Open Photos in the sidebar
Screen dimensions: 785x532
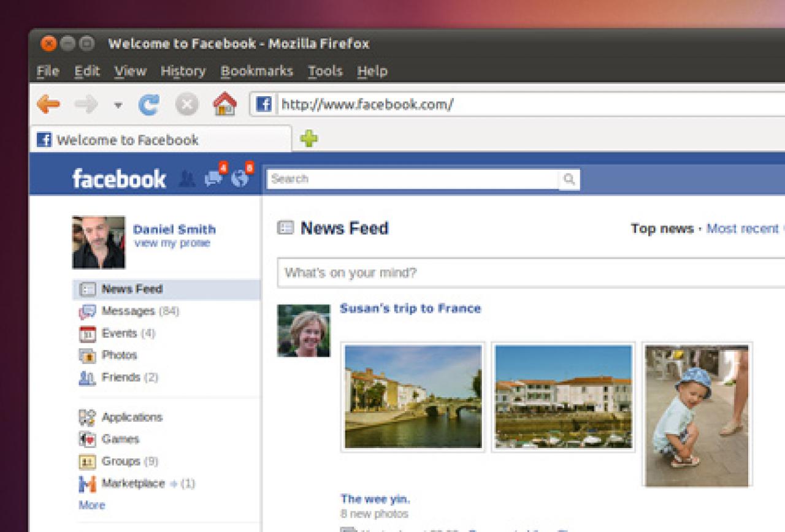coord(120,355)
